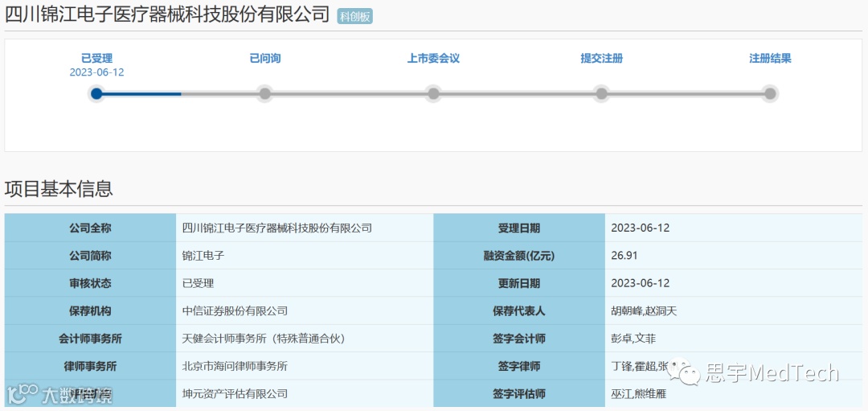Click the 会计师事务所 header cell
Screen dimensions: 868x411
click(90, 339)
